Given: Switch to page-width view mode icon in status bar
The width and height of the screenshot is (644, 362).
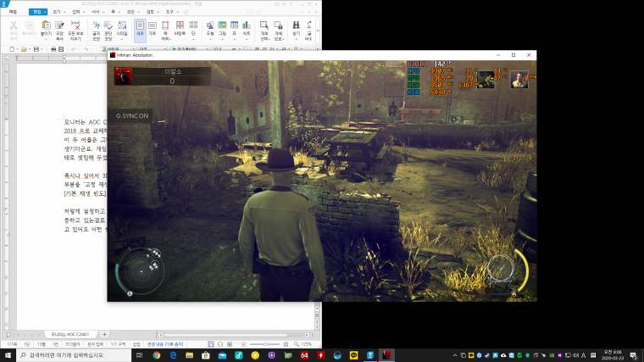Looking at the screenshot, I should [x=220, y=344].
